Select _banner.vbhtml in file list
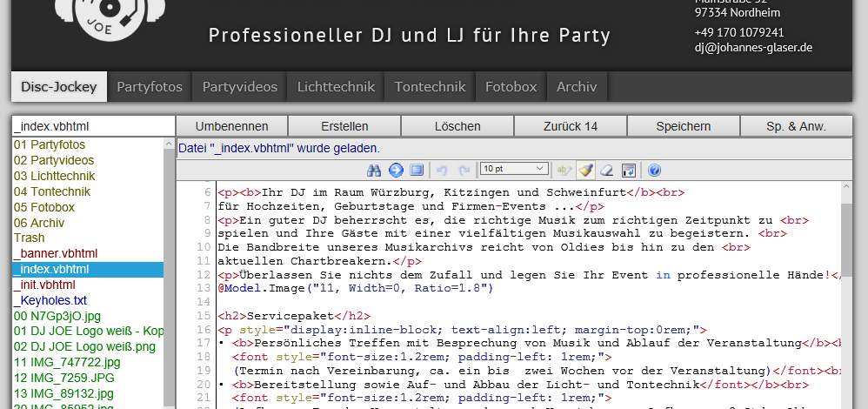The image size is (868, 409). (x=88, y=254)
